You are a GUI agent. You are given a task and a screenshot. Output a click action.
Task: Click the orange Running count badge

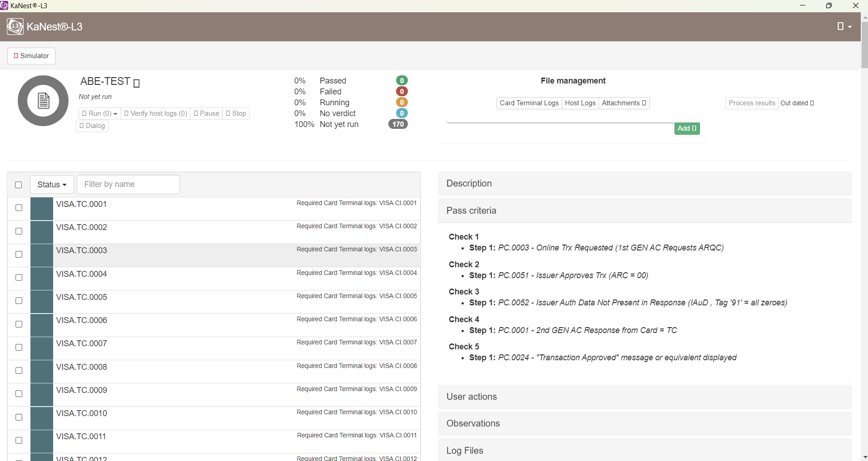coord(402,103)
